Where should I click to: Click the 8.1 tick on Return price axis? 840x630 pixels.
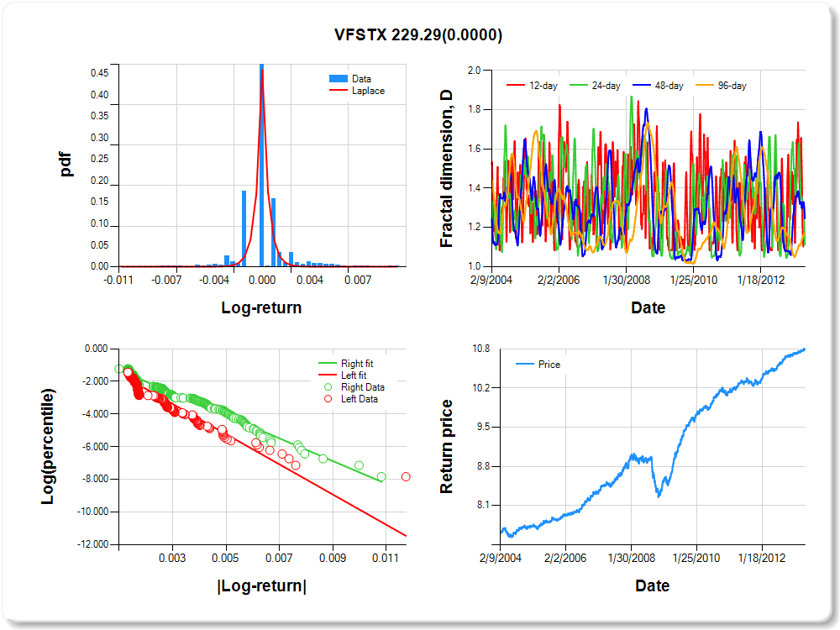pyautogui.click(x=483, y=505)
